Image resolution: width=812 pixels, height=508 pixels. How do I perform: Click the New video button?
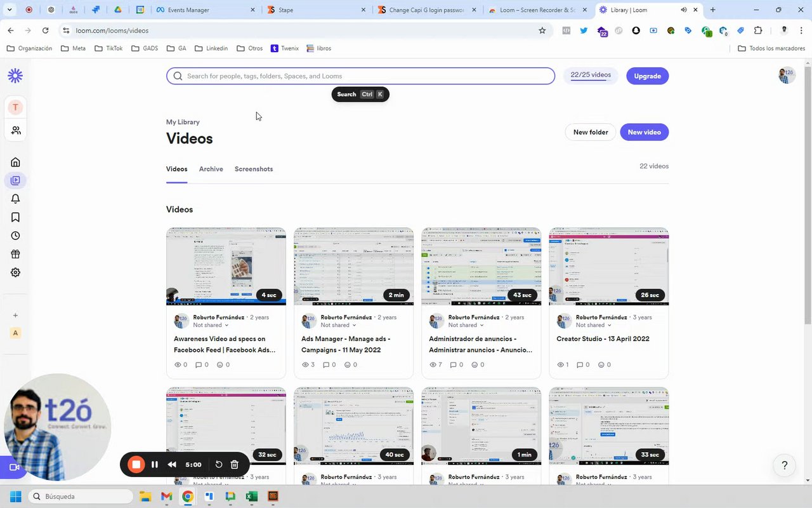click(644, 132)
